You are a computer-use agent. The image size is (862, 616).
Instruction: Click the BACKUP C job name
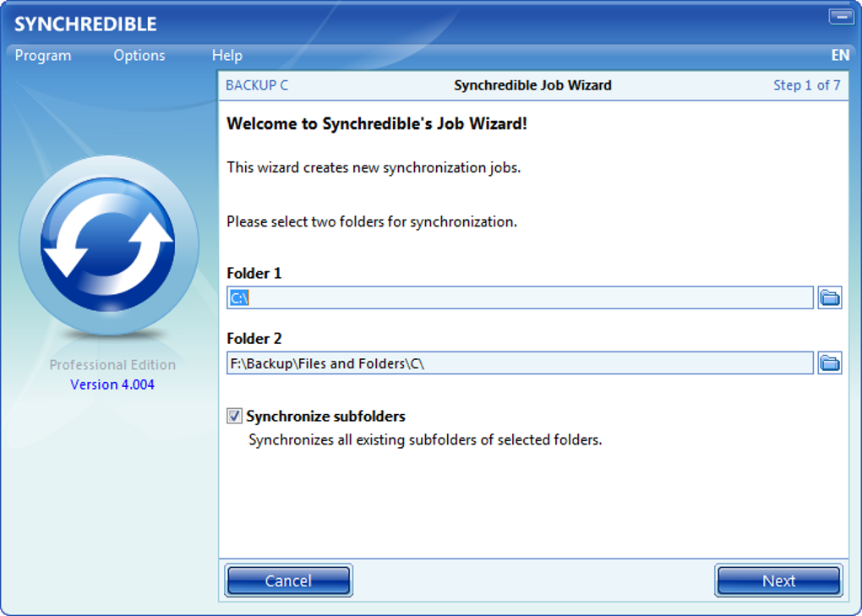pyautogui.click(x=257, y=85)
